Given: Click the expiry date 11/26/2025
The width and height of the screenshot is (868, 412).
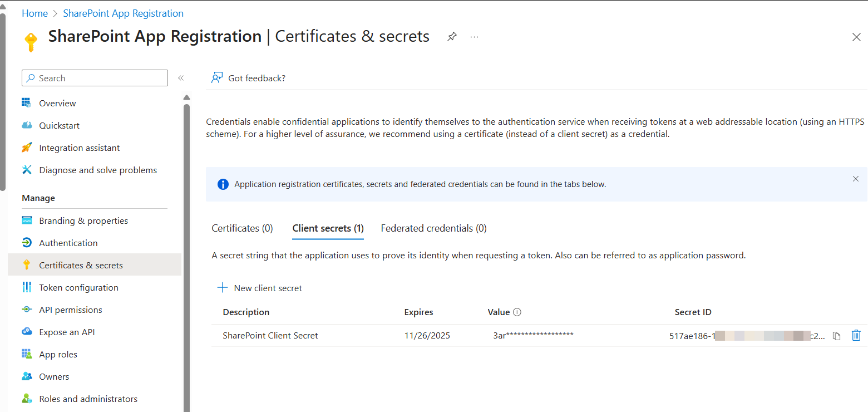Looking at the screenshot, I should (427, 336).
